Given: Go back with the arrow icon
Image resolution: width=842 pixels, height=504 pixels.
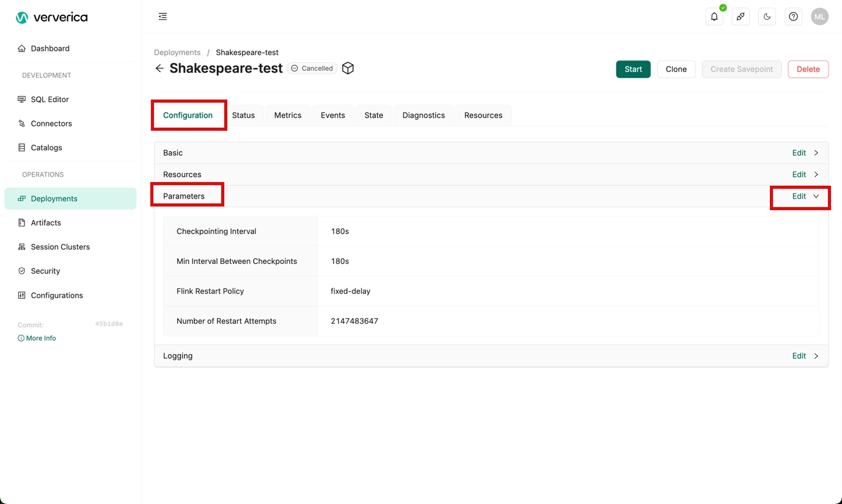Looking at the screenshot, I should click(x=159, y=68).
